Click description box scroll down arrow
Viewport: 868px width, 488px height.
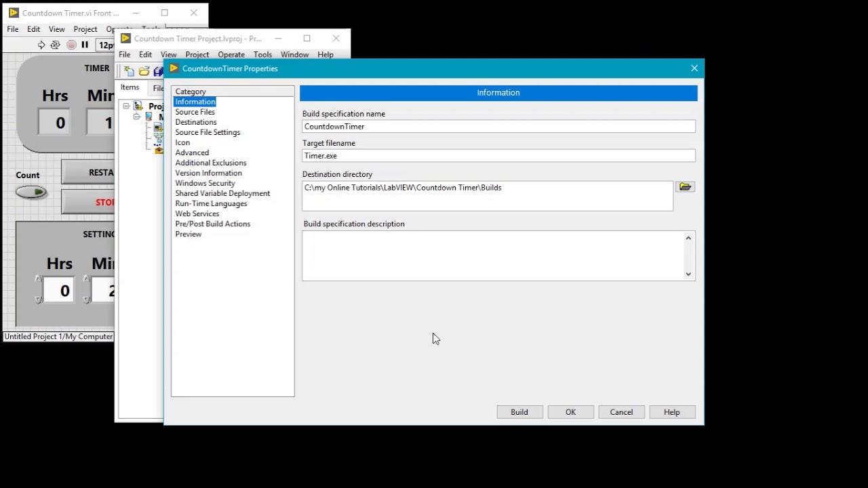pos(688,274)
